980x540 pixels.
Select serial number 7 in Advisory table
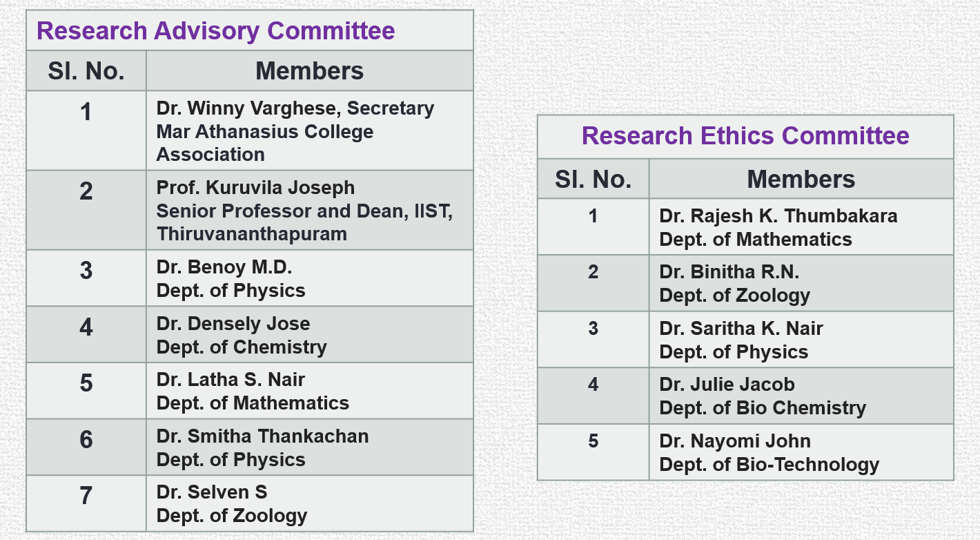[x=86, y=496]
